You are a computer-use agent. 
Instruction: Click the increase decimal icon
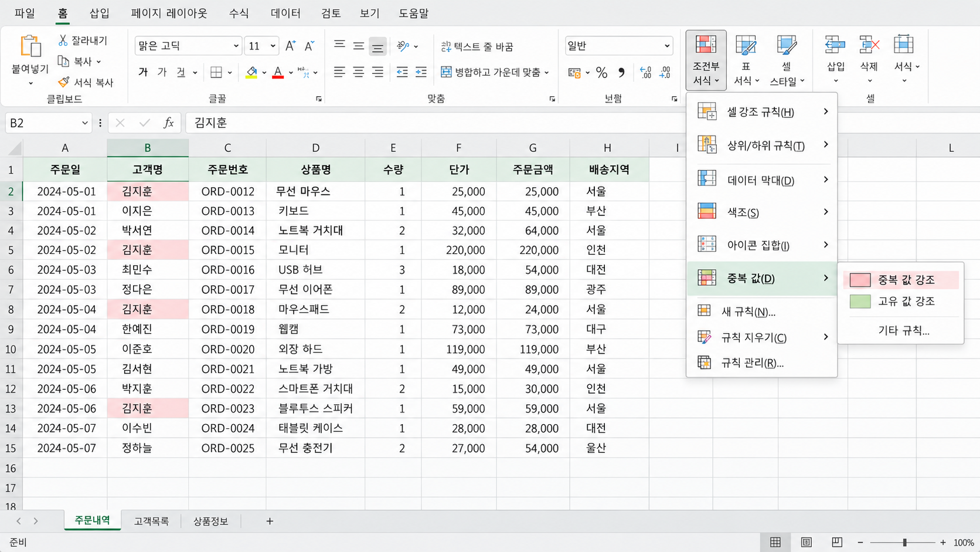click(x=645, y=72)
